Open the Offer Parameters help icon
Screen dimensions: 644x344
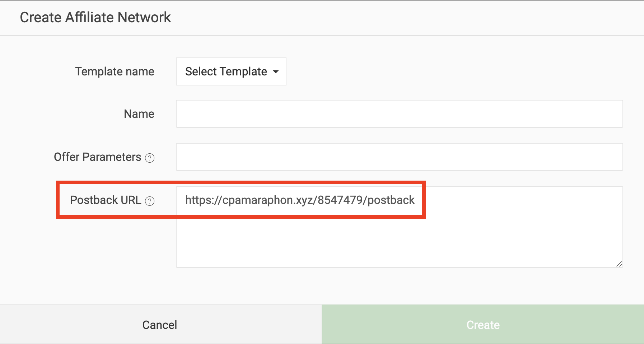(150, 158)
